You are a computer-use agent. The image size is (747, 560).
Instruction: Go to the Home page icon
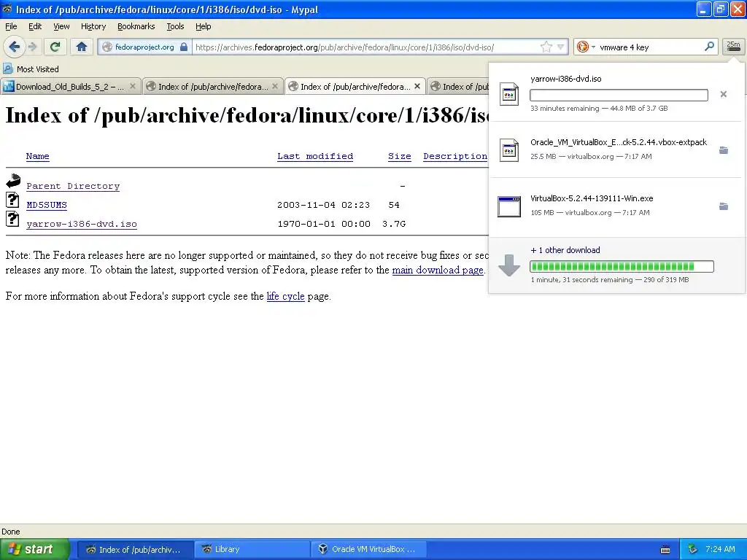pyautogui.click(x=82, y=47)
